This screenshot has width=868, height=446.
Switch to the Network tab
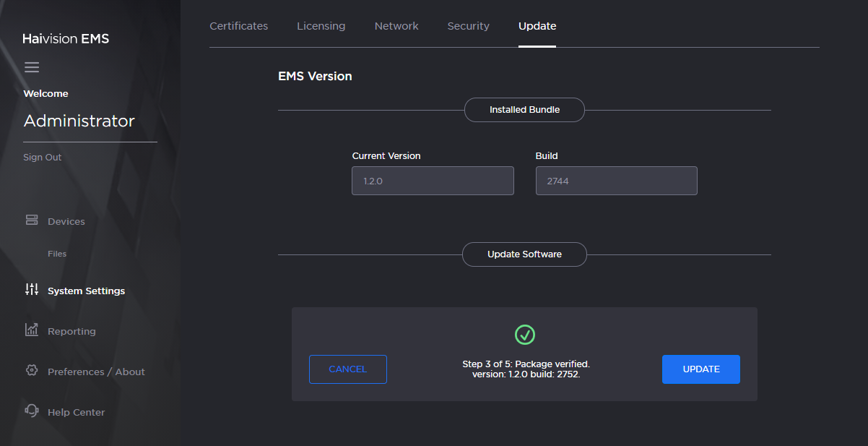point(396,25)
